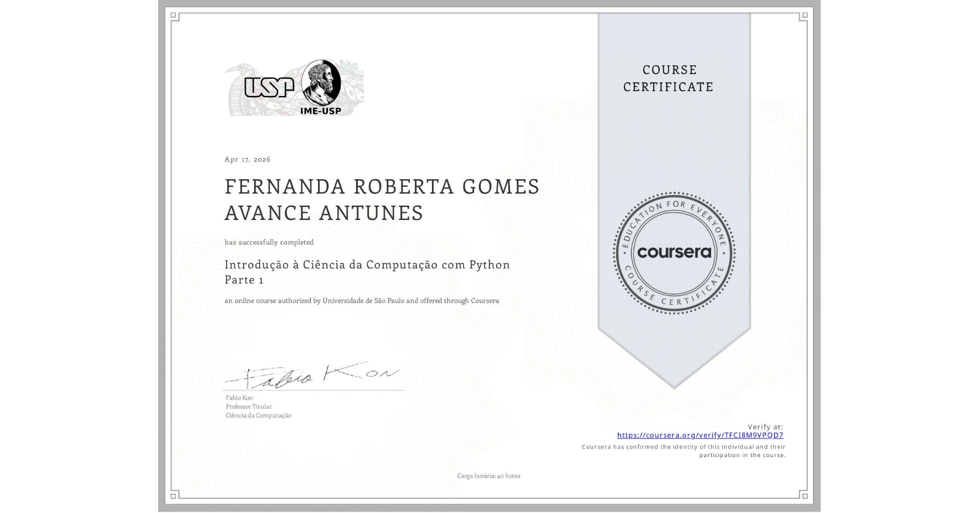Click Fabio Kon's handwritten signature
The image size is (980, 513).
(x=312, y=376)
